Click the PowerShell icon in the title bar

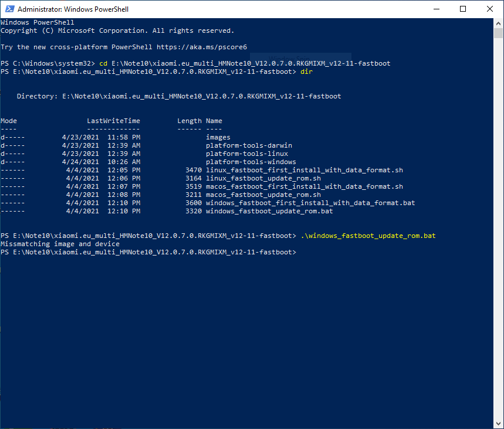coord(9,9)
